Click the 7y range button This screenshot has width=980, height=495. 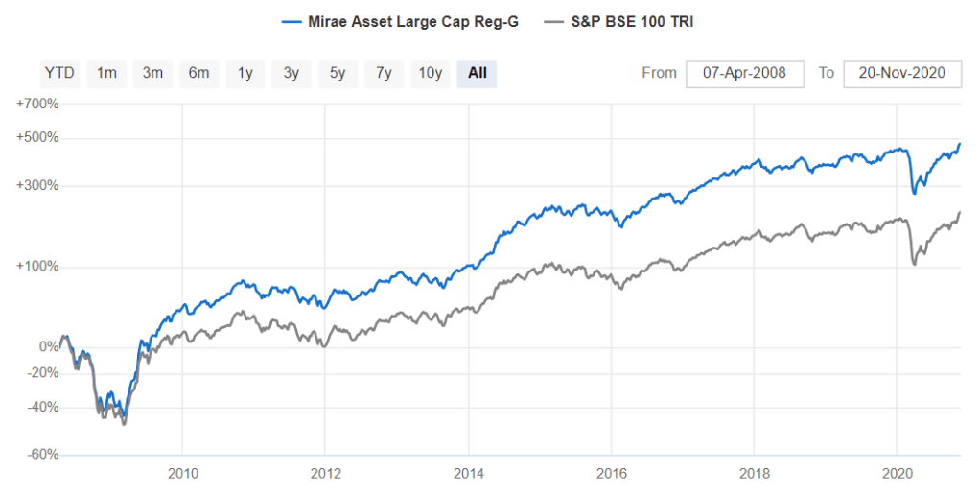point(384,73)
